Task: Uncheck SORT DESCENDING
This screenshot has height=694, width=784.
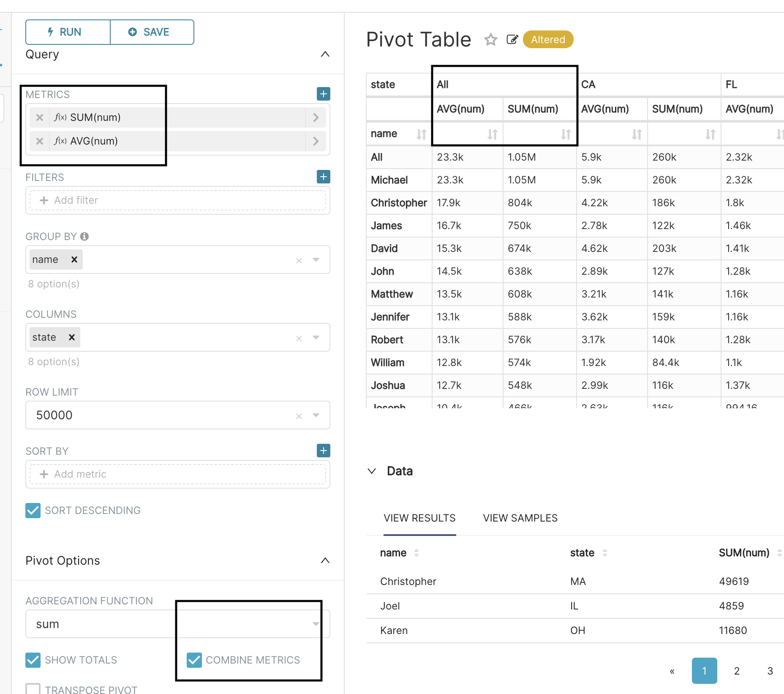Action: pyautogui.click(x=33, y=511)
